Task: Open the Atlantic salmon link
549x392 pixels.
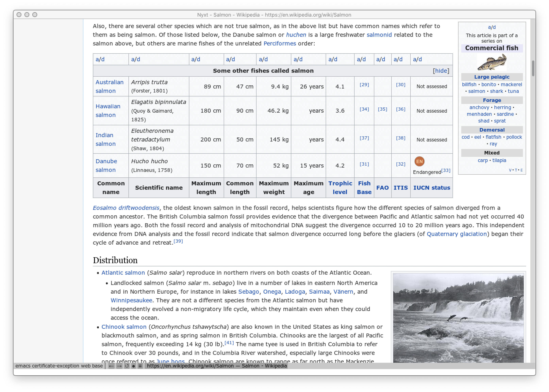Action: [123, 272]
